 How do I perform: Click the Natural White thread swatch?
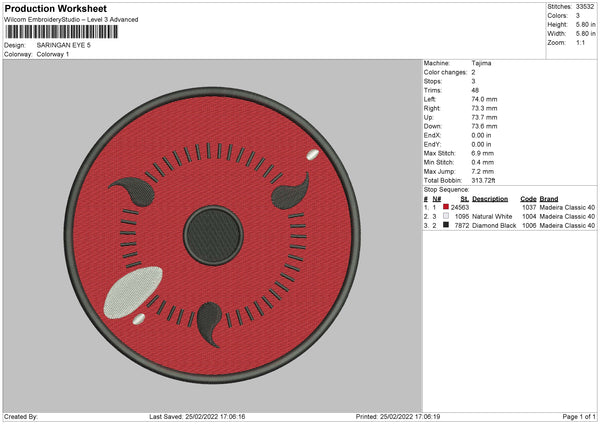click(446, 216)
